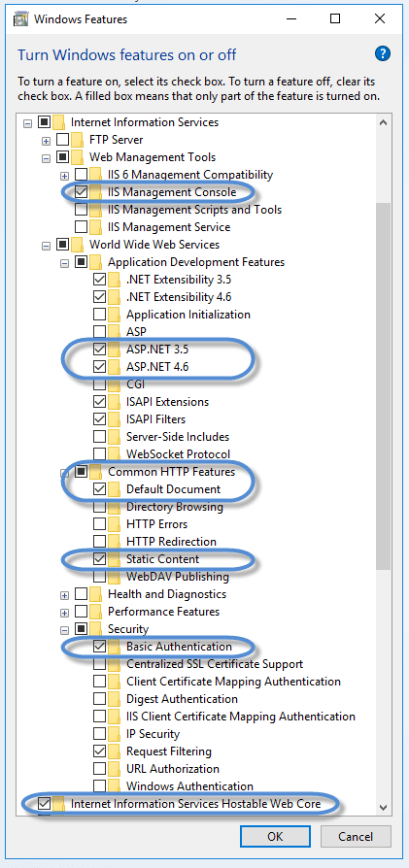Click the World Wide Web Services folder icon
Viewport: 409px width, 868px height.
pos(78,245)
